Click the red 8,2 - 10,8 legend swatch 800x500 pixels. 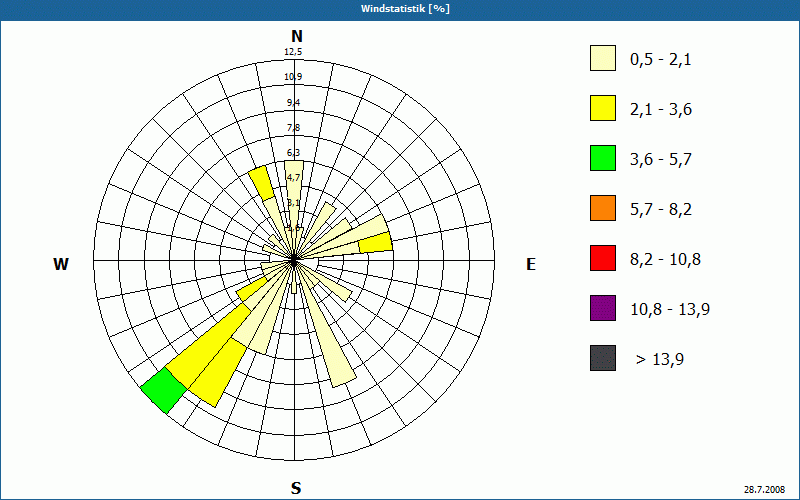click(x=603, y=258)
